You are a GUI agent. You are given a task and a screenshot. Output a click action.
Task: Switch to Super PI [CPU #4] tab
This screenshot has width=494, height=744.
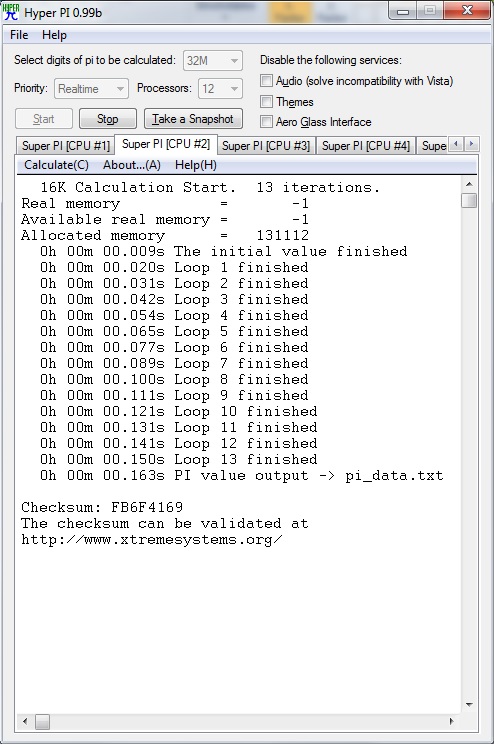[x=366, y=146]
